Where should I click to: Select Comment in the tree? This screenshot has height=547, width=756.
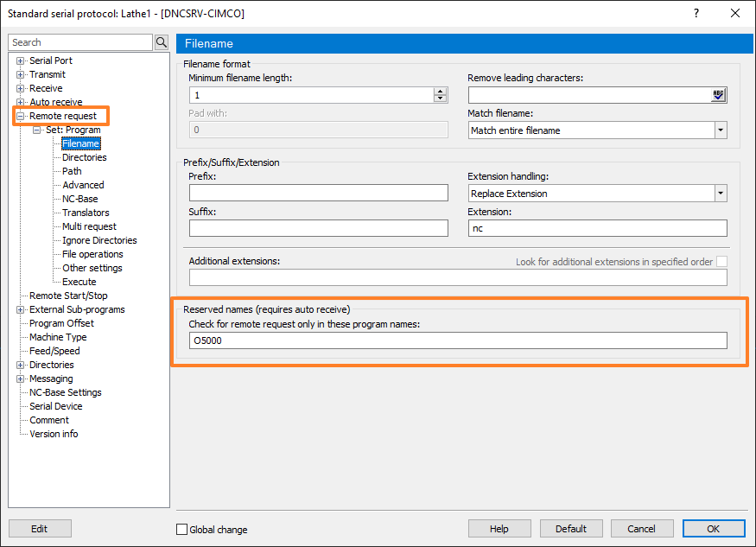click(49, 420)
